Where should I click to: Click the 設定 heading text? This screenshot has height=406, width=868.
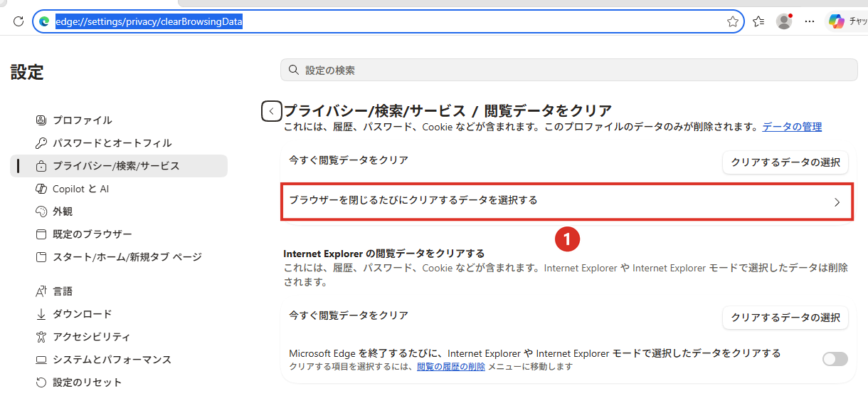[27, 72]
